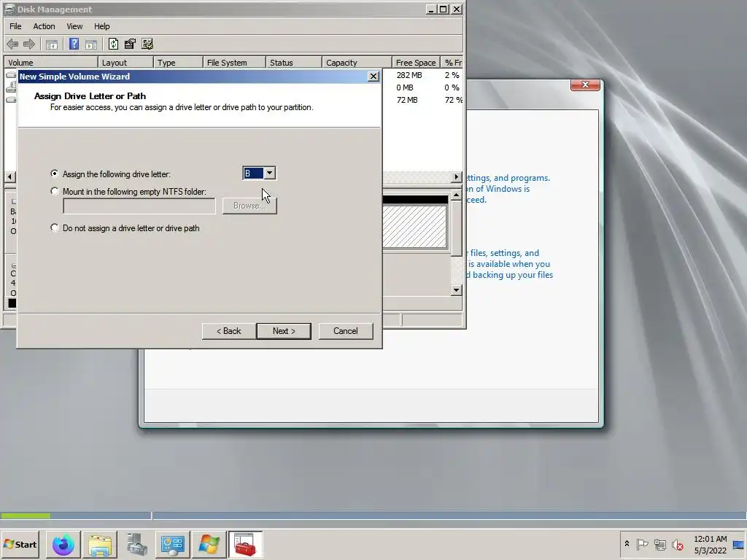Click the Capacity column header
The width and height of the screenshot is (747, 560).
357,63
